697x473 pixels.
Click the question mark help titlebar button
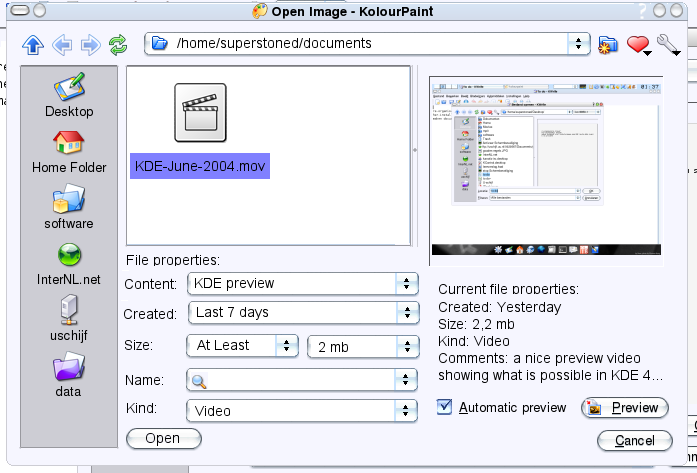642,11
